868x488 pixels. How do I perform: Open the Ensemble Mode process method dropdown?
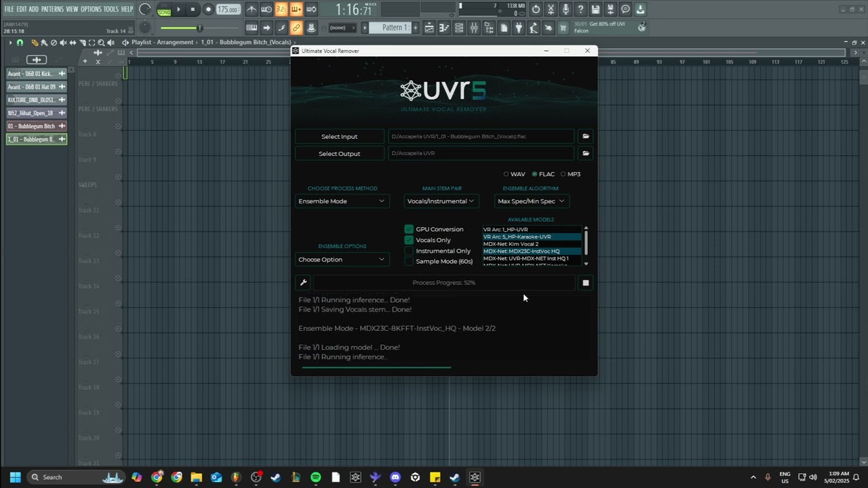click(342, 201)
